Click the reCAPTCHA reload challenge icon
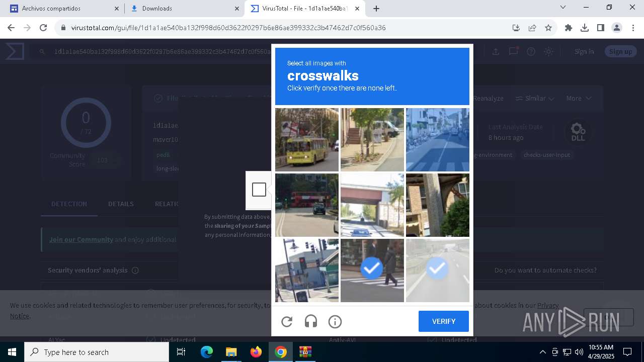Viewport: 644px width, 362px height. (x=287, y=322)
